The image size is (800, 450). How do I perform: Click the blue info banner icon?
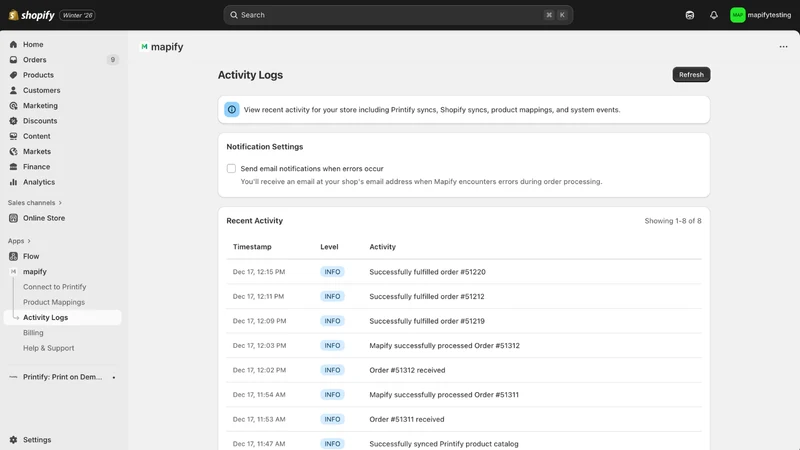click(232, 109)
